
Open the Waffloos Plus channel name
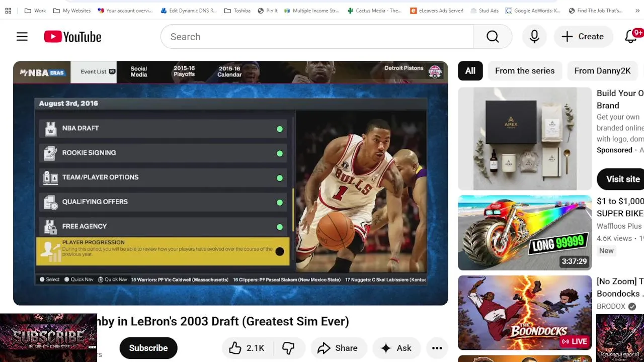(619, 226)
